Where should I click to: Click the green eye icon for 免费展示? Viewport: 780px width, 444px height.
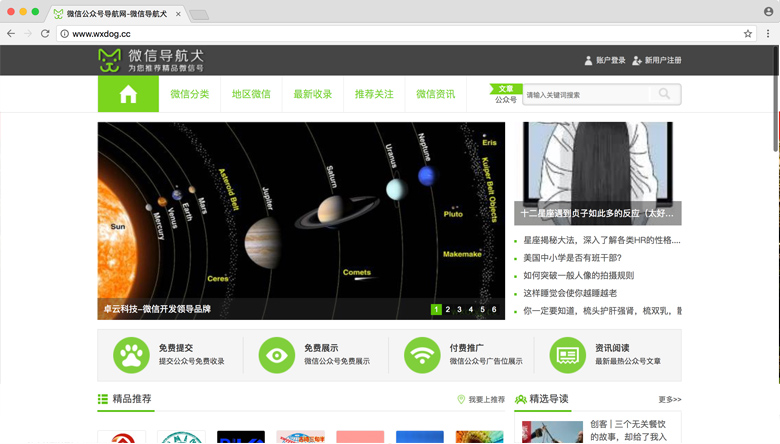(277, 355)
